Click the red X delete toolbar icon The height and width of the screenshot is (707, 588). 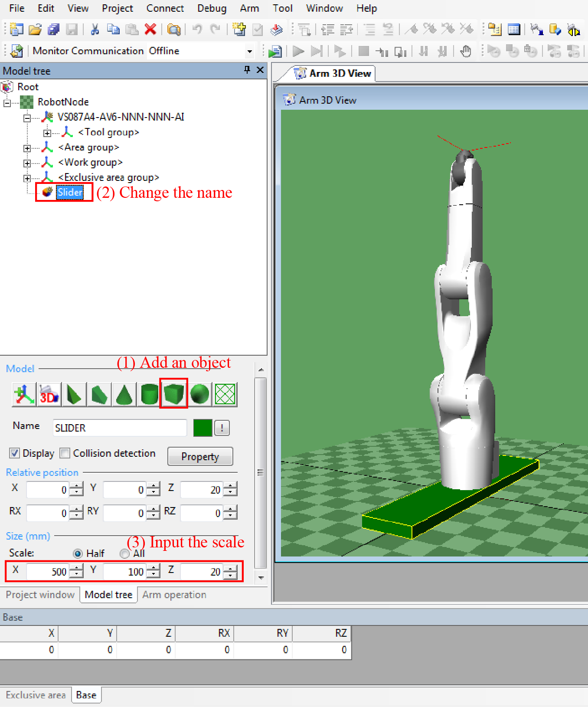click(x=150, y=29)
